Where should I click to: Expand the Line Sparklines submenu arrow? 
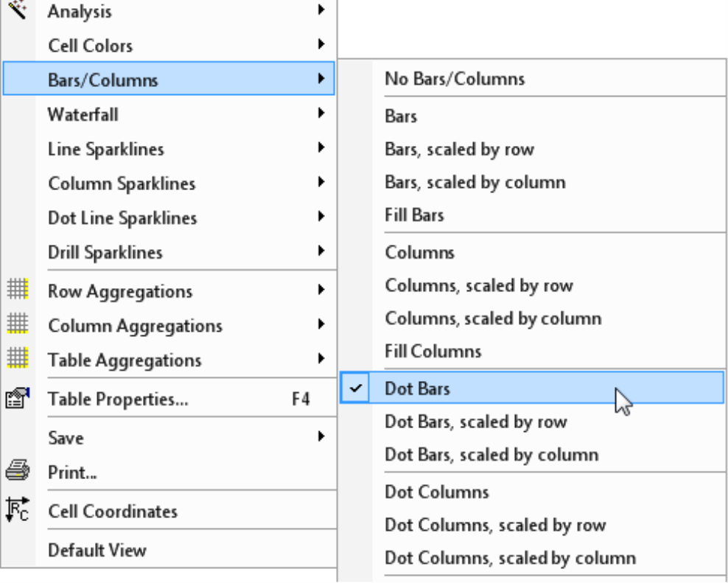(x=321, y=147)
